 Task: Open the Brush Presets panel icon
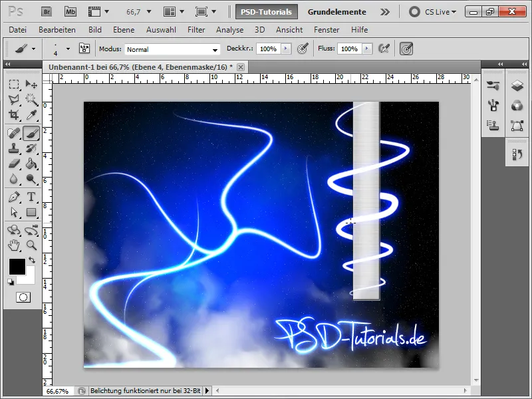(x=493, y=86)
